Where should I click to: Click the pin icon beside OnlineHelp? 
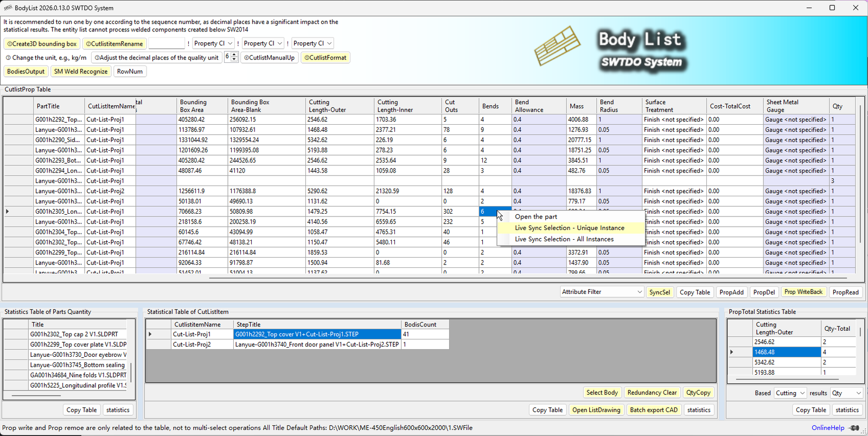tap(855, 428)
